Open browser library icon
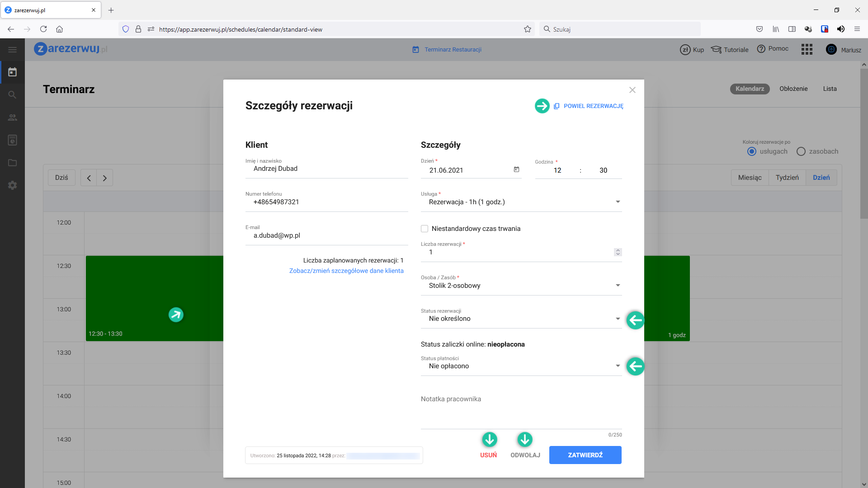The height and width of the screenshot is (488, 868). 776,29
